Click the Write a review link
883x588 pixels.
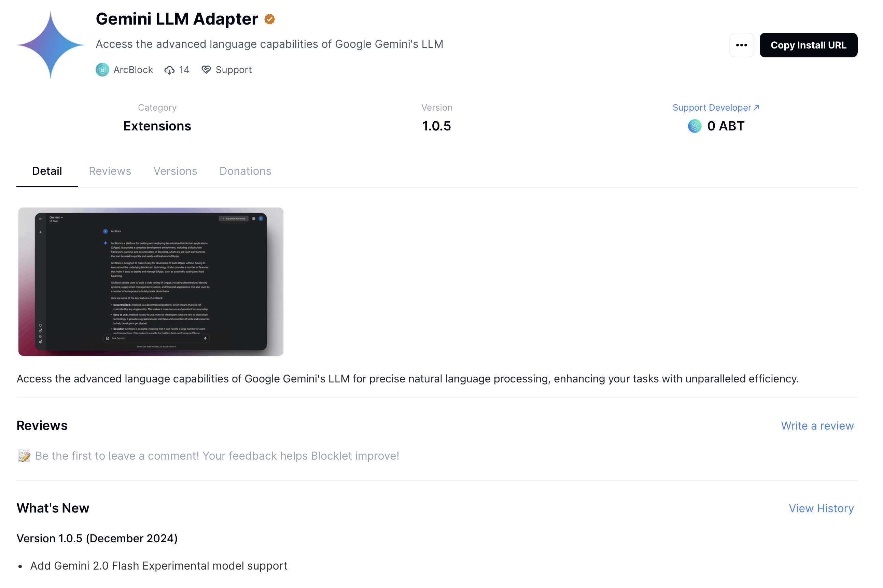tap(817, 425)
